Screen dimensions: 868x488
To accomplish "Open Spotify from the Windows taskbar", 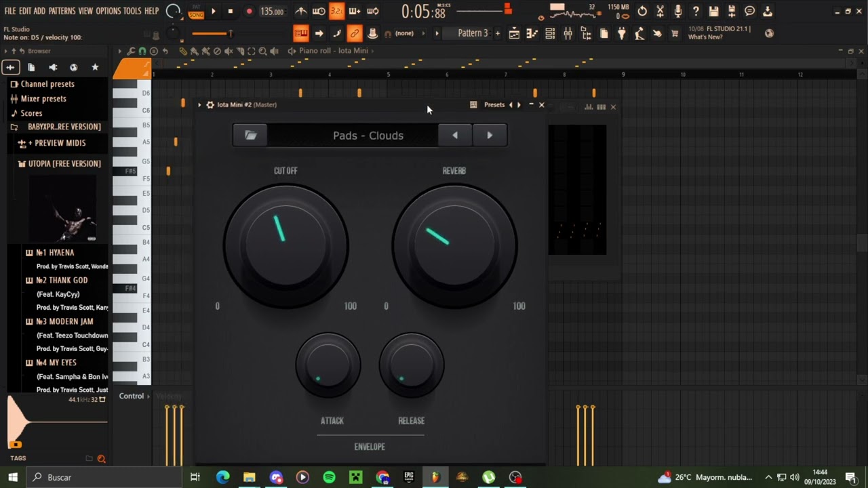I will tap(329, 477).
